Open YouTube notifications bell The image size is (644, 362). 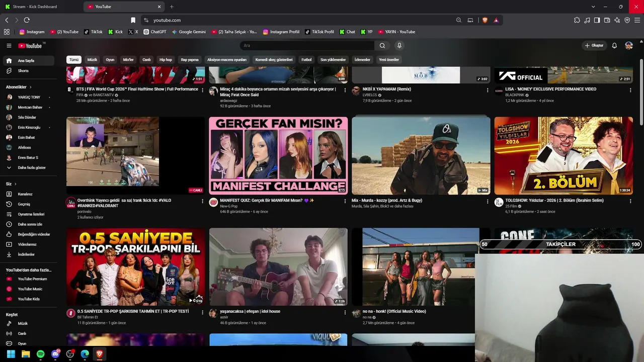pos(614,46)
